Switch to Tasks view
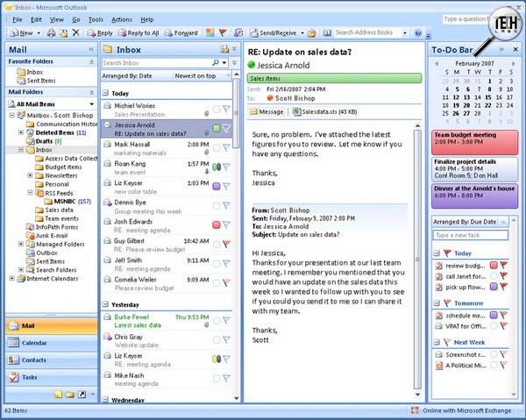Viewport: 526px width, 420px height. [x=52, y=377]
